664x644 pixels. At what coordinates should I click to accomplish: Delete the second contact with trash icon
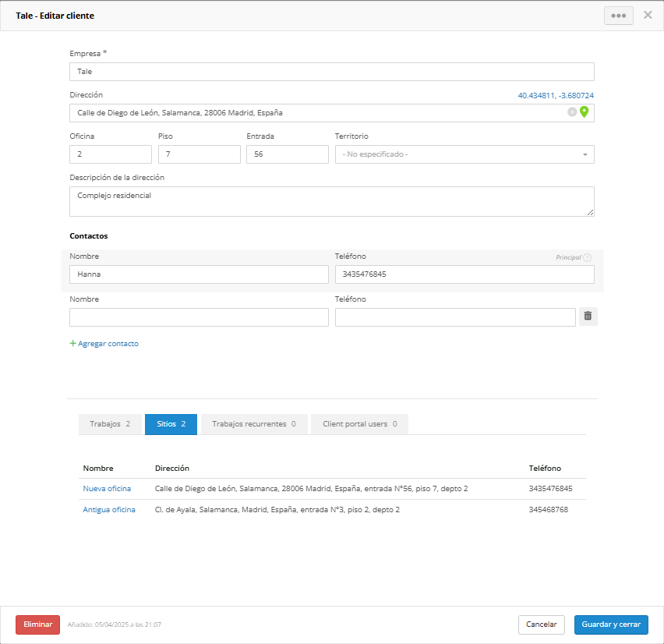588,316
